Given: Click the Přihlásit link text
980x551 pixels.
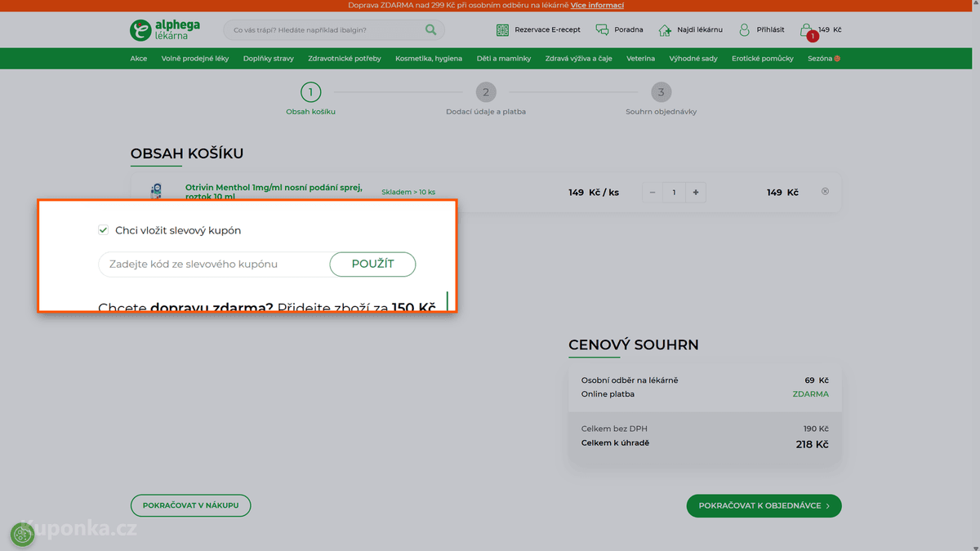Looking at the screenshot, I should [770, 30].
